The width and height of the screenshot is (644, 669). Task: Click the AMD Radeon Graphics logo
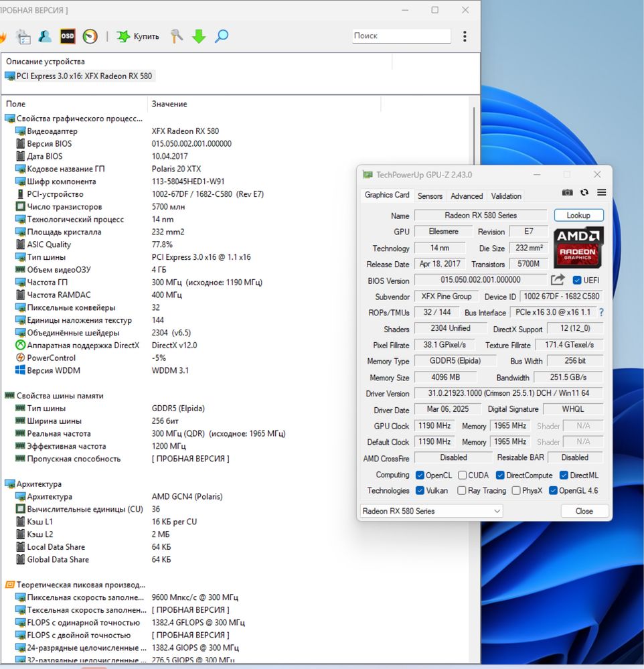(578, 248)
